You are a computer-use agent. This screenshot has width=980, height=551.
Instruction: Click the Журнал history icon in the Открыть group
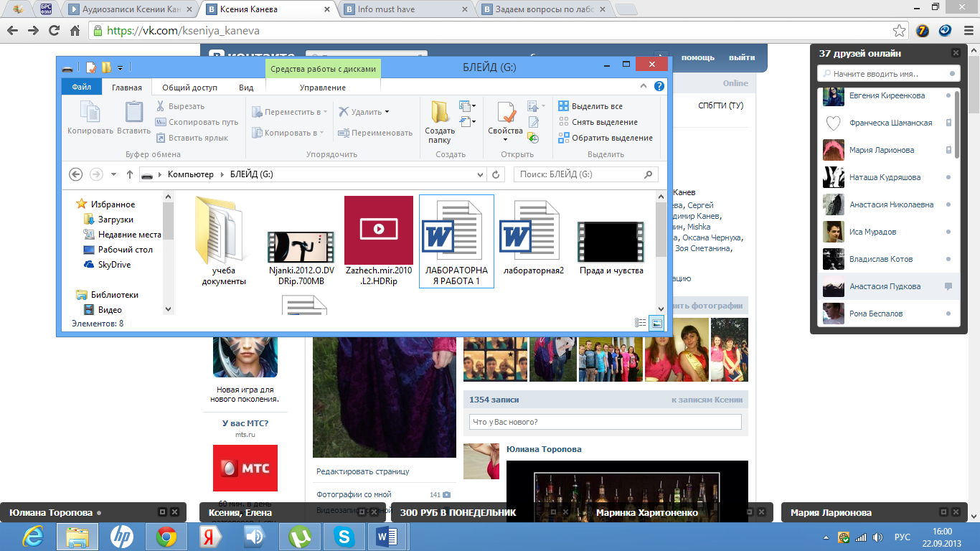(533, 138)
